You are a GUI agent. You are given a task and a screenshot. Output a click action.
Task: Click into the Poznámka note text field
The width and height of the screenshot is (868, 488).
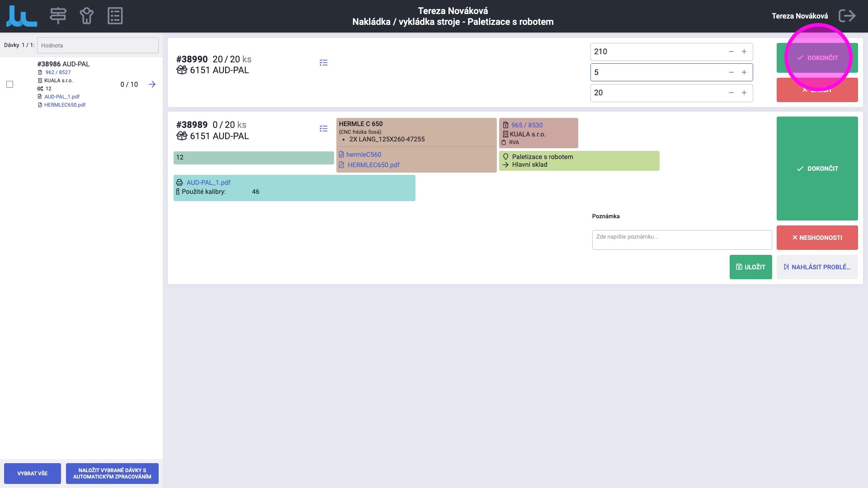click(681, 240)
